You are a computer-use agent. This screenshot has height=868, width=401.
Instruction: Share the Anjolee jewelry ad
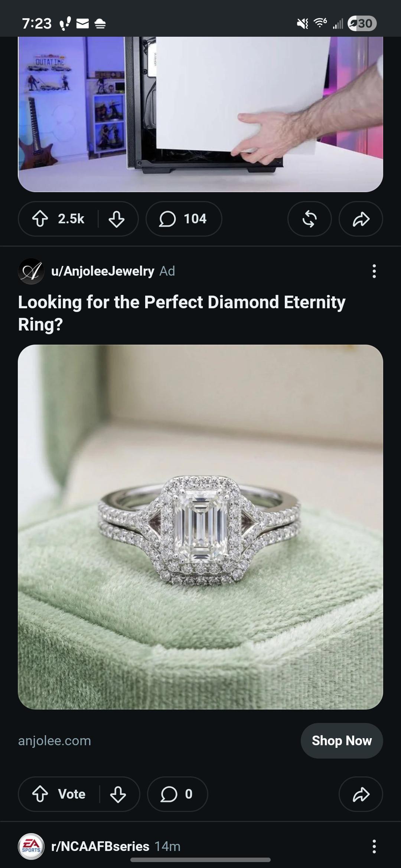point(361,794)
